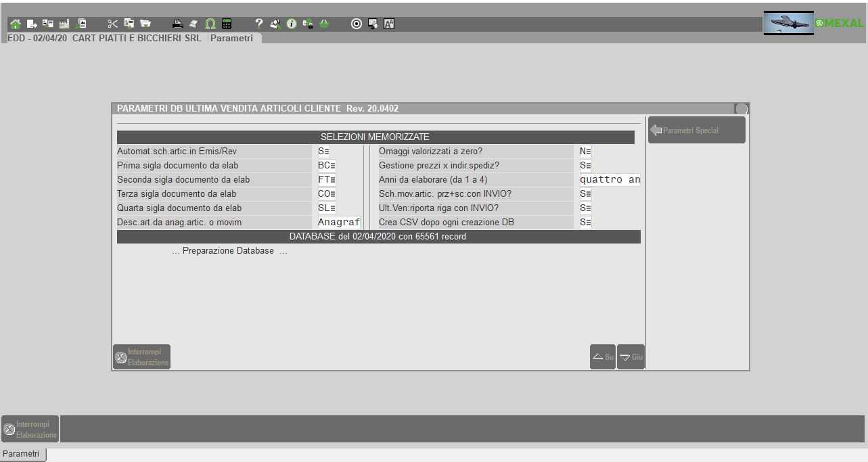Screen dimensions: 868x462
Task: Click Parametri tab in title breadcrumb
Action: tap(231, 39)
